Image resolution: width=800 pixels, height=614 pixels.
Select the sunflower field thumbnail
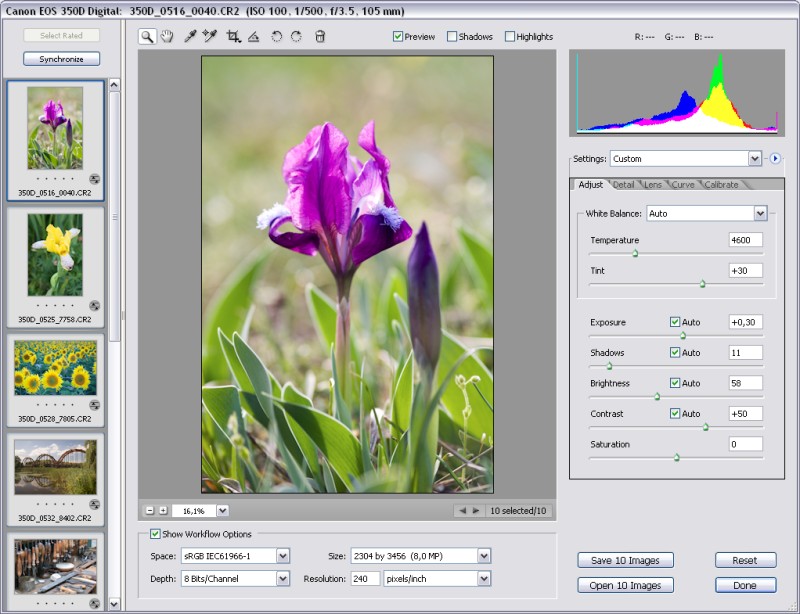56,367
